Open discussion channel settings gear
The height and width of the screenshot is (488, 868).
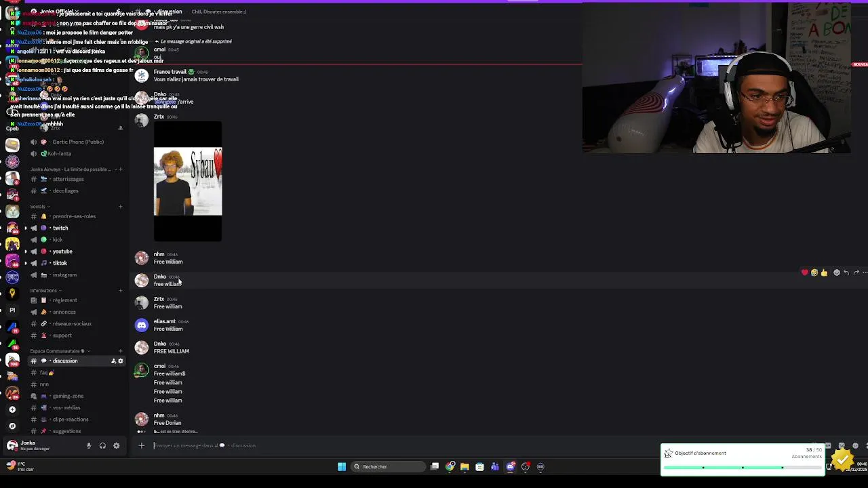coord(121,361)
